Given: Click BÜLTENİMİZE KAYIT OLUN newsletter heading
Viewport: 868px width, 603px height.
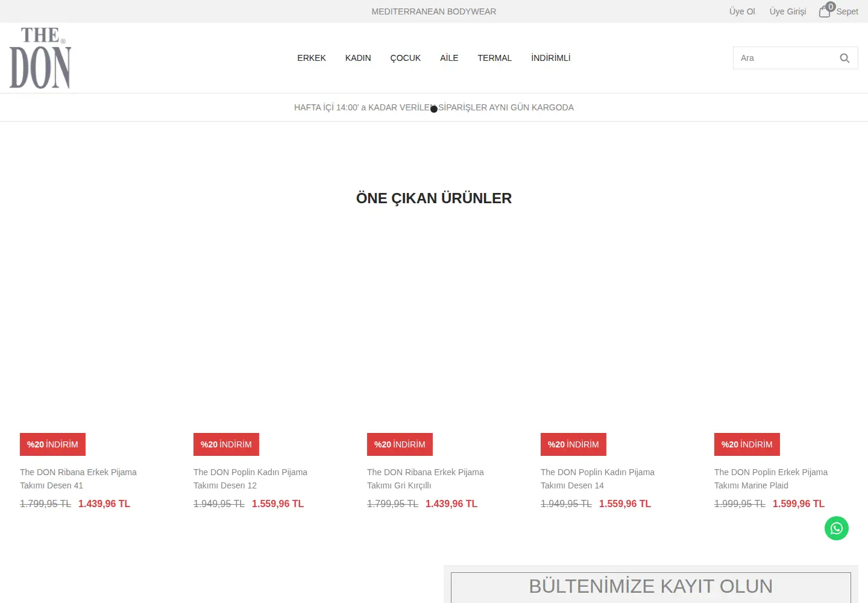Looking at the screenshot, I should [651, 586].
